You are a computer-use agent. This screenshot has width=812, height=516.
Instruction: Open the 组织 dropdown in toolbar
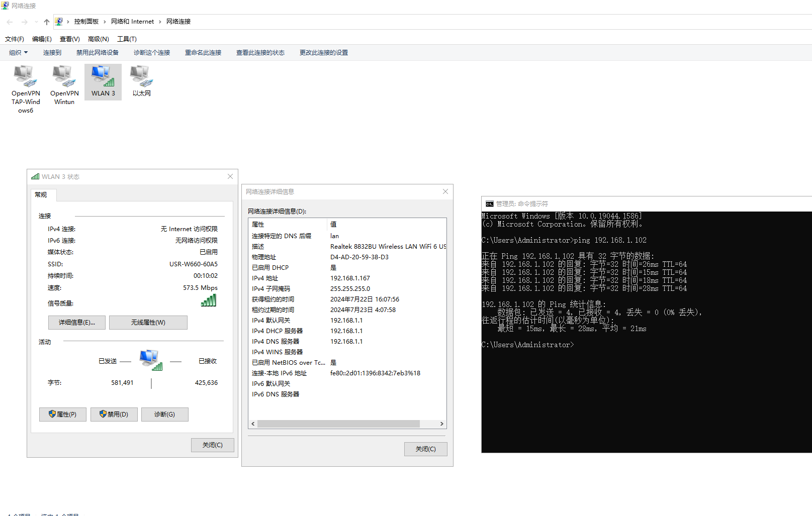(18, 53)
